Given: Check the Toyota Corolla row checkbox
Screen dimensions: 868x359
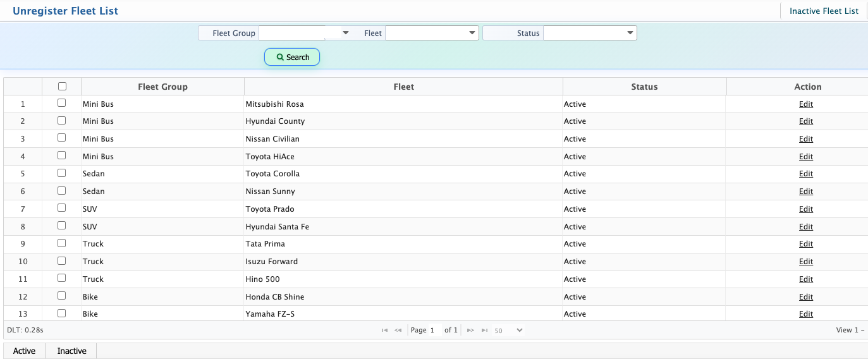Looking at the screenshot, I should coord(62,173).
